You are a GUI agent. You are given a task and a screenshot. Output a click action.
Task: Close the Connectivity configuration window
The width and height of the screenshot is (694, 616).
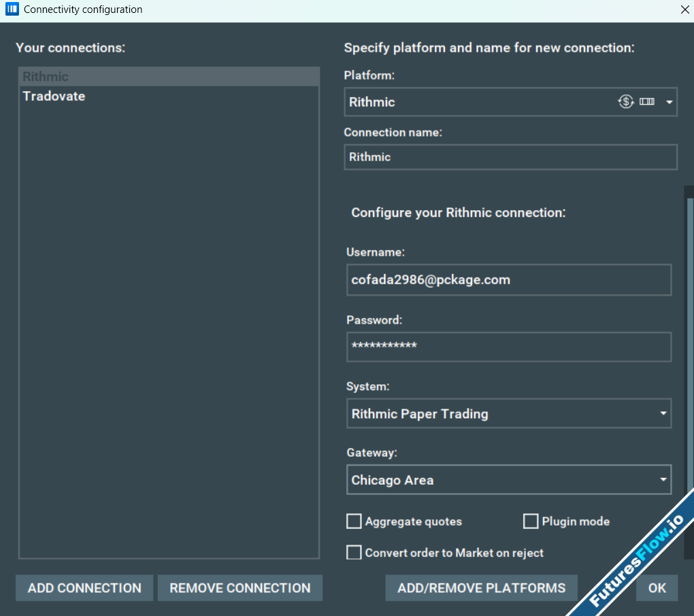[x=684, y=10]
